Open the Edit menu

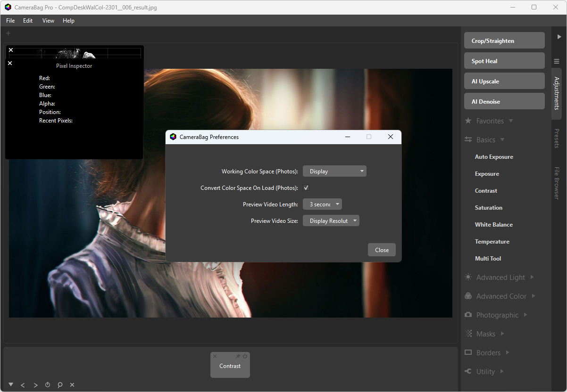[28, 21]
